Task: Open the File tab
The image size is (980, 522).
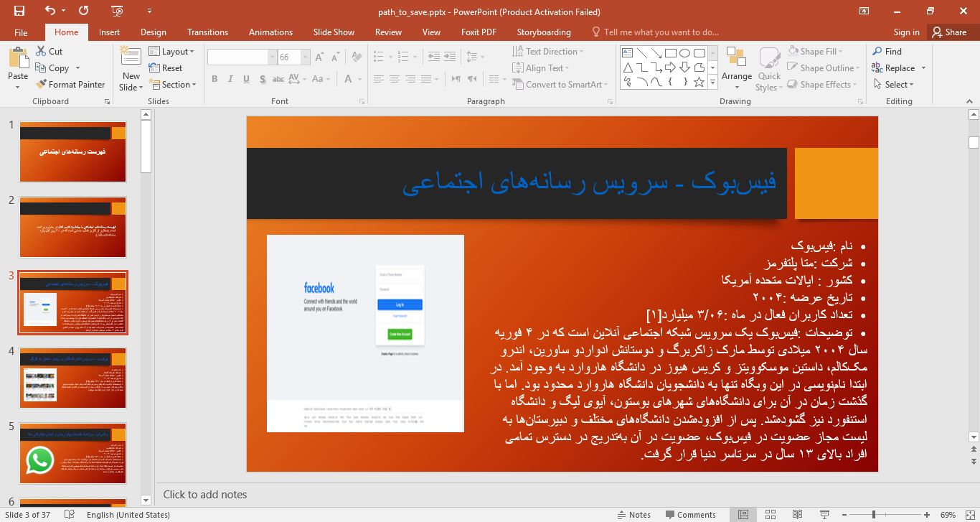Action: point(21,32)
